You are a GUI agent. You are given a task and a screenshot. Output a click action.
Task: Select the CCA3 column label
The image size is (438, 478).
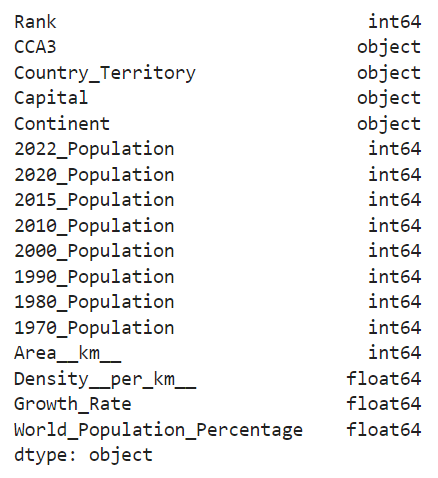[35, 47]
